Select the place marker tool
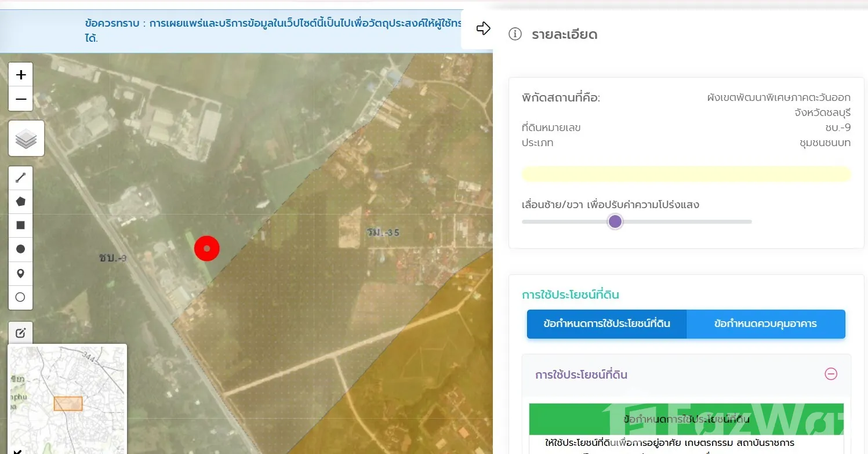Viewport: 868px width, 454px height. tap(21, 273)
